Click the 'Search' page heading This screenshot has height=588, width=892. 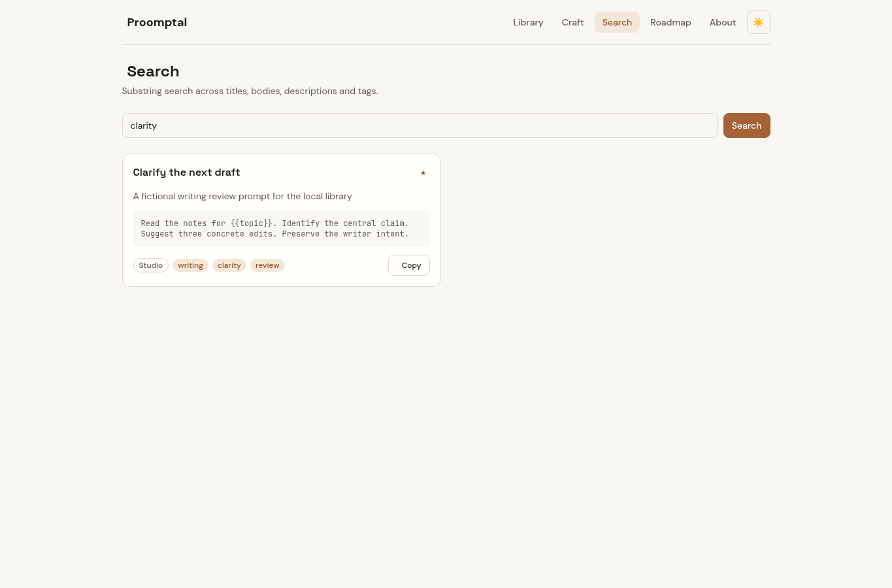point(153,71)
